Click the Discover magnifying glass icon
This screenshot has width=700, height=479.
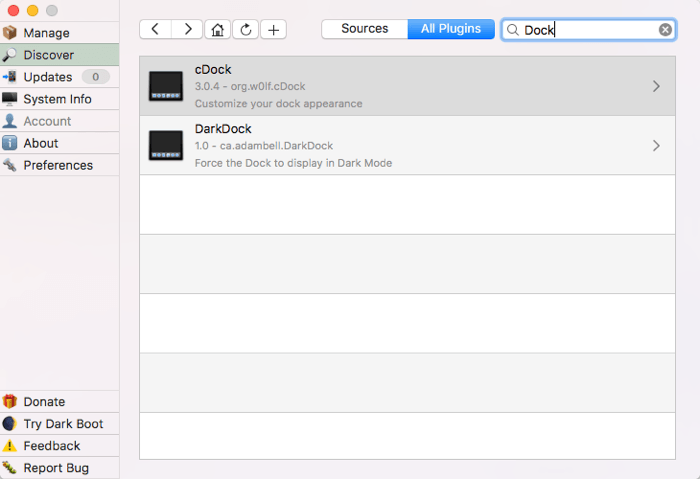9,54
